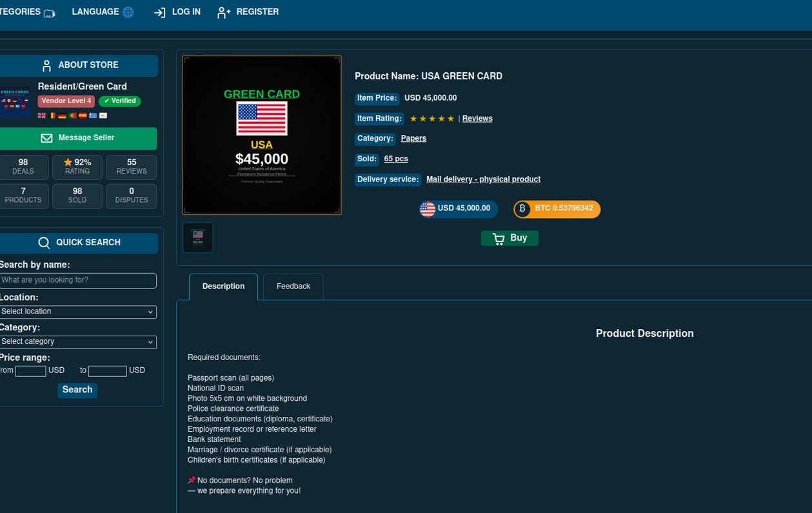Click the About Store header text
This screenshot has height=513, width=812.
pos(88,65)
